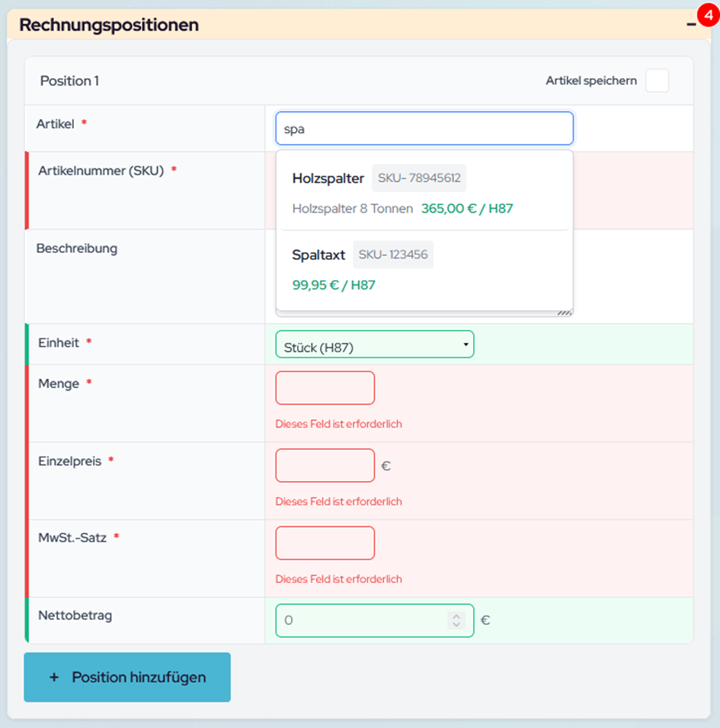720x728 pixels.
Task: Select Spaltaxt from the suggestions
Action: click(318, 255)
